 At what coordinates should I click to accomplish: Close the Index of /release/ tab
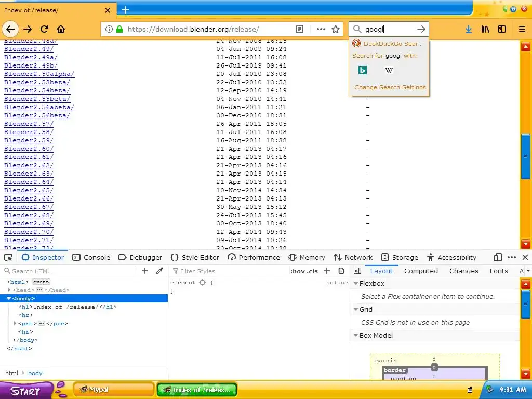[x=108, y=10]
